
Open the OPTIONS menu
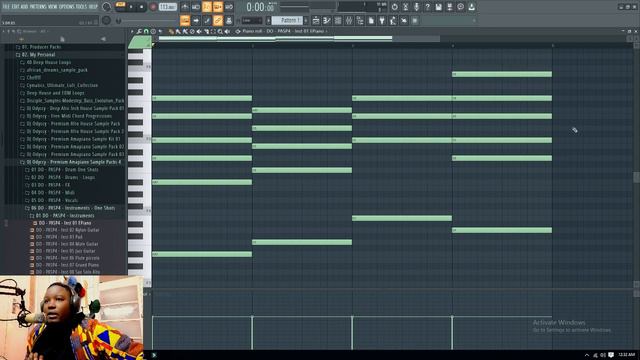tap(67, 7)
